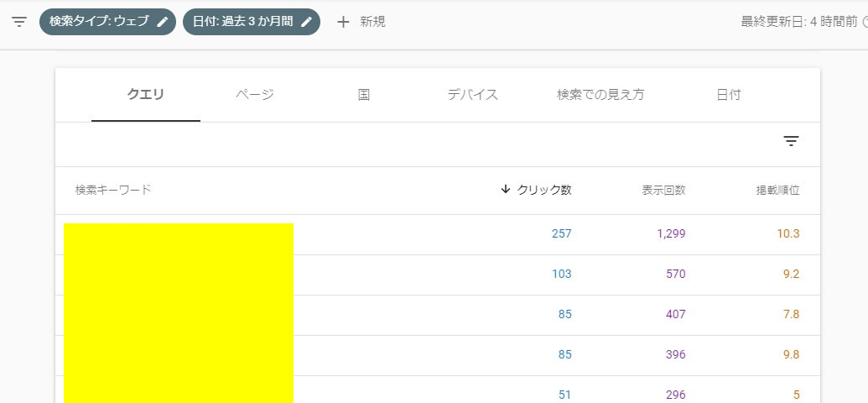Viewport: 868px width, 403px height.
Task: Sort by クリック数 column header
Action: click(x=544, y=190)
